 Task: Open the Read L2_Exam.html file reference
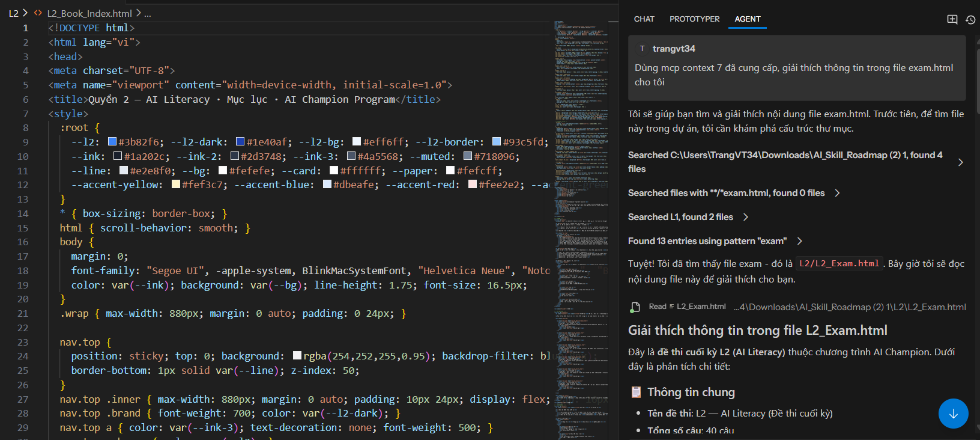701,307
